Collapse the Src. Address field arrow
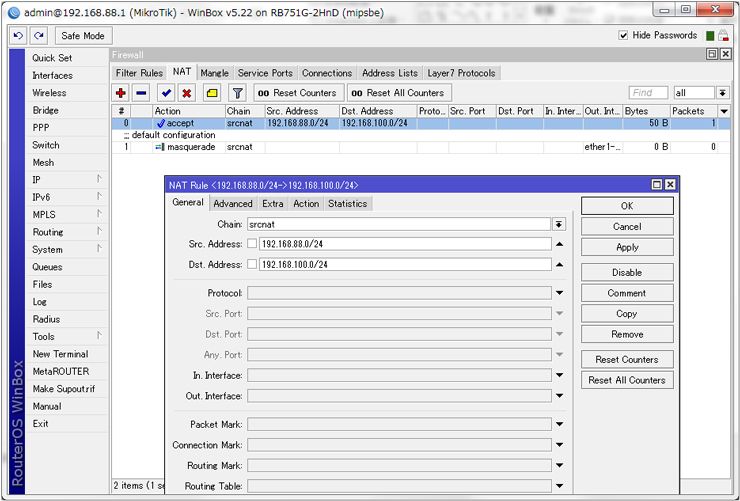 [559, 244]
